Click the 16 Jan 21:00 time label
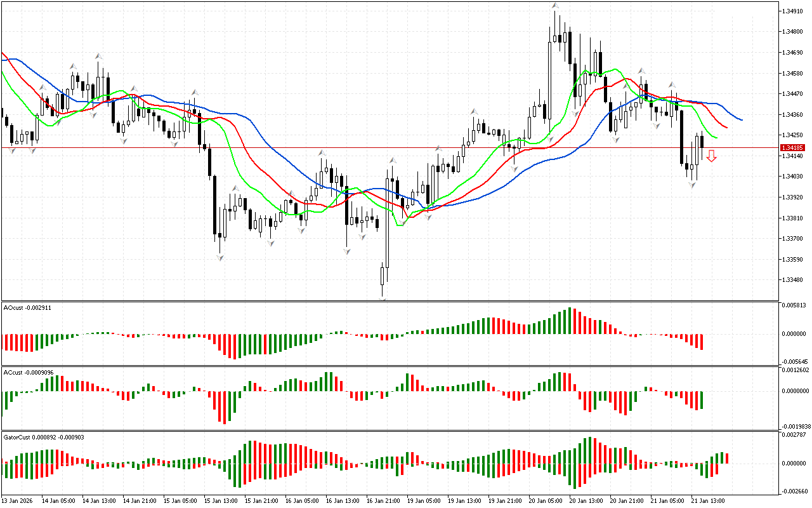This screenshot has width=812, height=508. pyautogui.click(x=383, y=500)
